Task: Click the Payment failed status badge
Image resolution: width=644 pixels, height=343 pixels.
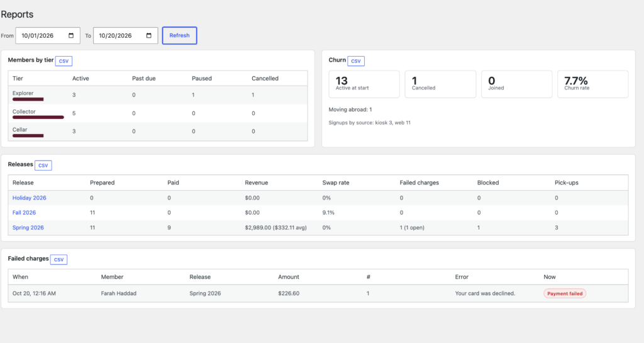Action: (x=565, y=293)
